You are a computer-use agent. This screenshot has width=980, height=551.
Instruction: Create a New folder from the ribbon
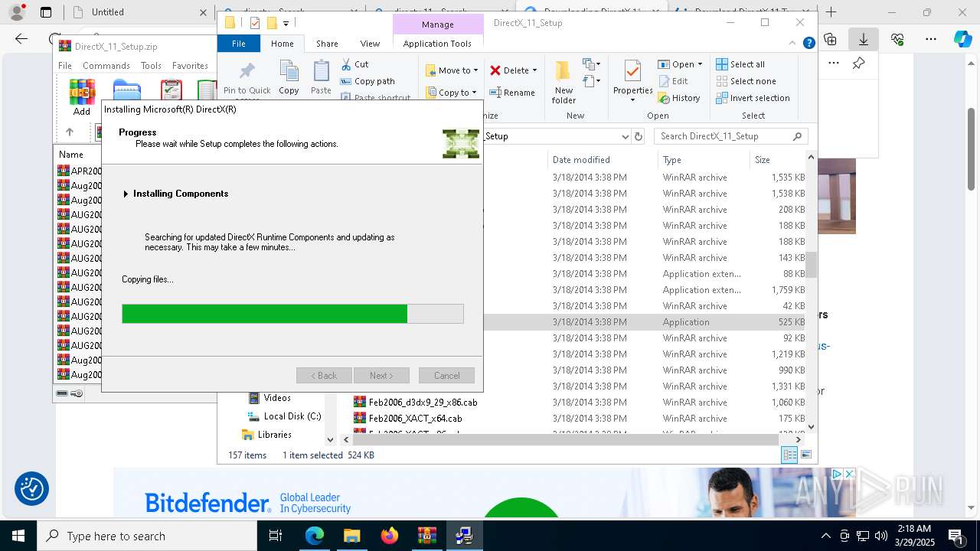tap(563, 83)
